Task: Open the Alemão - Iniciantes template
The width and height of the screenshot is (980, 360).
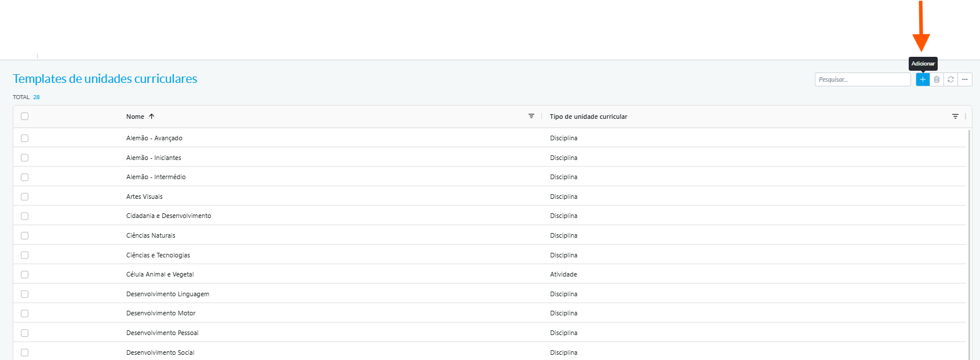Action: pos(154,158)
